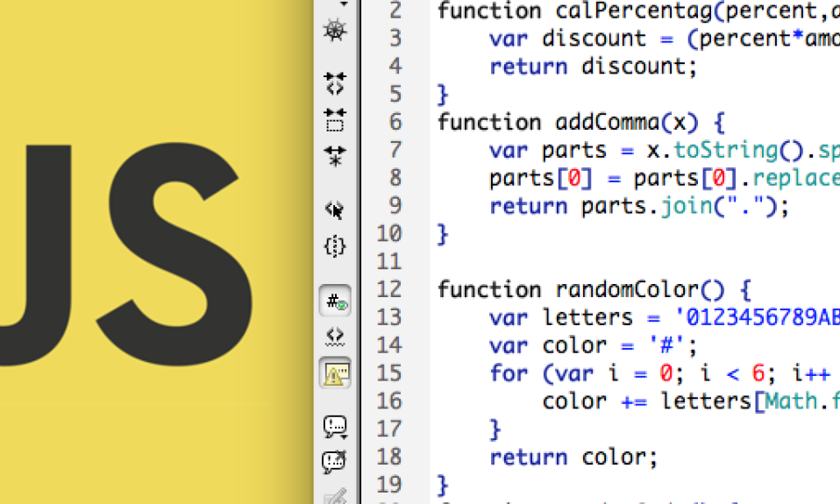This screenshot has width=840, height=504.
Task: Click the 'parts[0] = parts[0].replace' line
Action: click(665, 178)
